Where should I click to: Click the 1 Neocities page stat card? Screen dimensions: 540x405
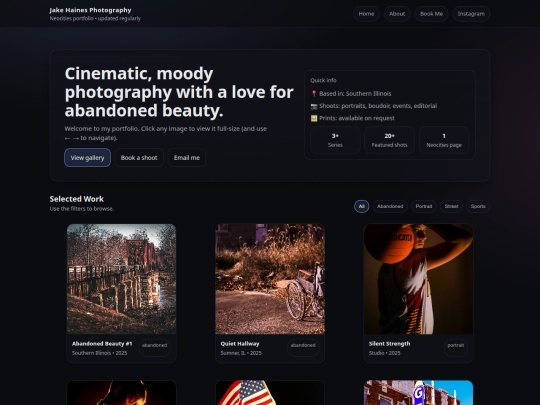click(x=444, y=140)
